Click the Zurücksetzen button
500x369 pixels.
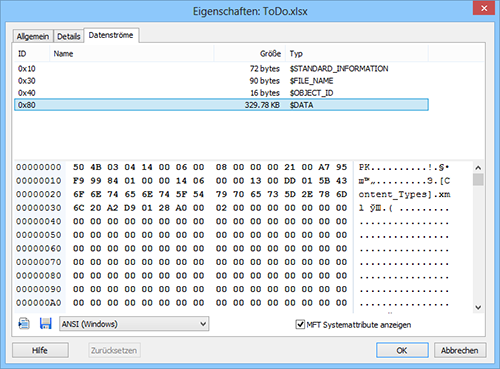114,350
